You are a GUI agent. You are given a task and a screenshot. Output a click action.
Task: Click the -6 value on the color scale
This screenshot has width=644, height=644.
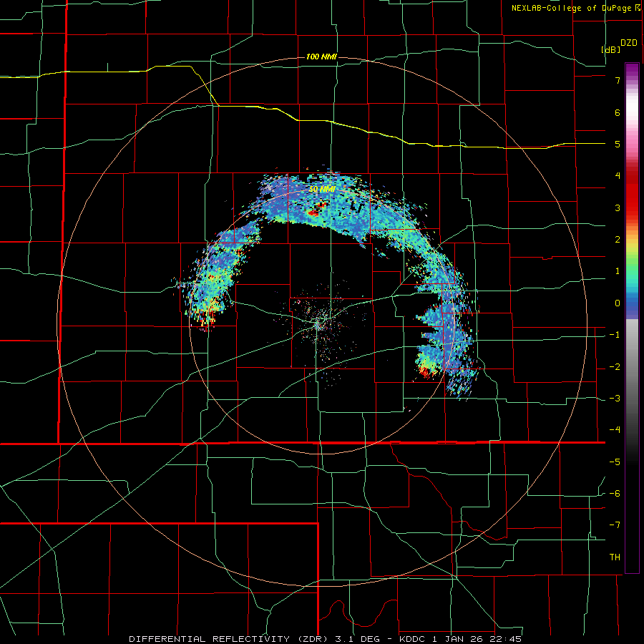click(615, 494)
